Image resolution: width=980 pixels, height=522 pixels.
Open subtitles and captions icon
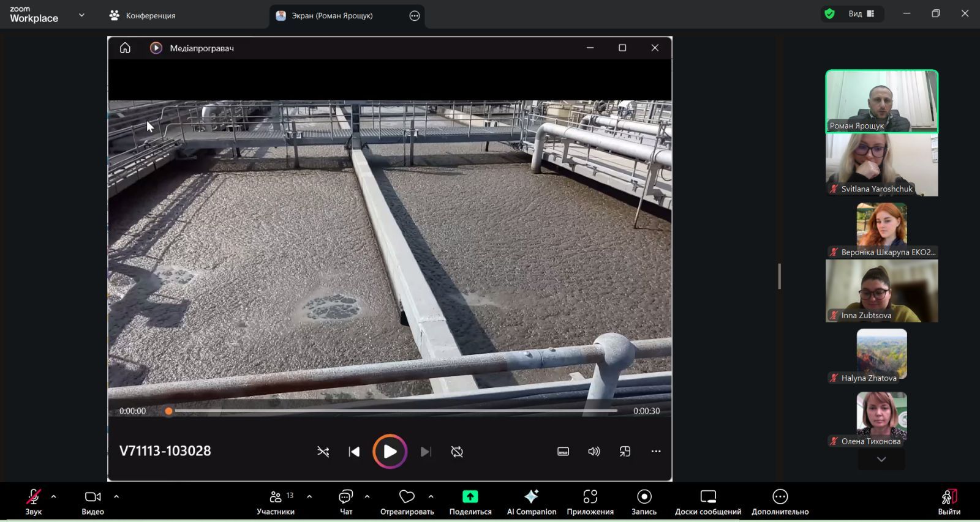563,452
